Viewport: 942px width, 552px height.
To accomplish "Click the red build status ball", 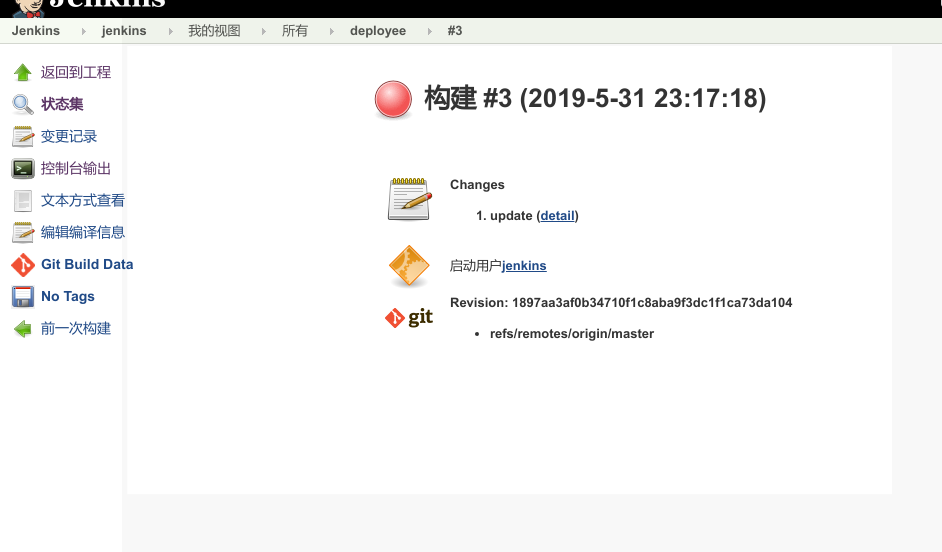I will 393,99.
